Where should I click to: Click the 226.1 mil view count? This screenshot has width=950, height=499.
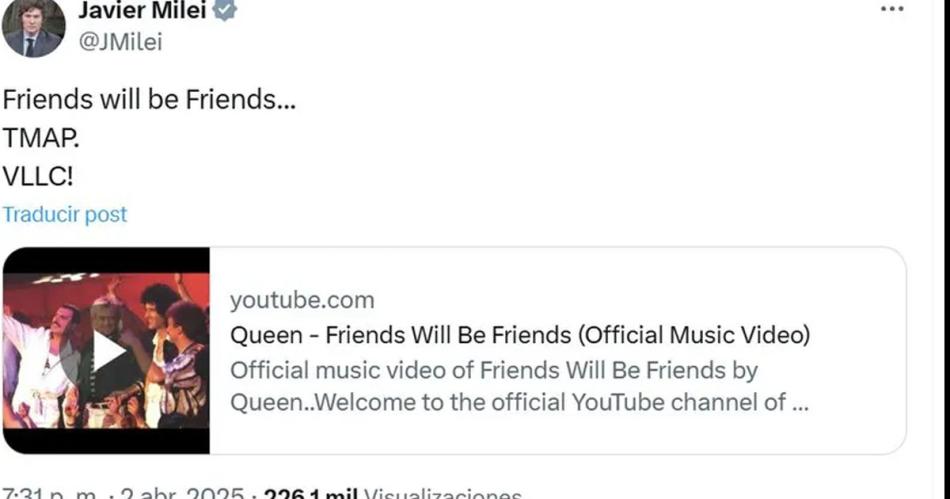311,493
